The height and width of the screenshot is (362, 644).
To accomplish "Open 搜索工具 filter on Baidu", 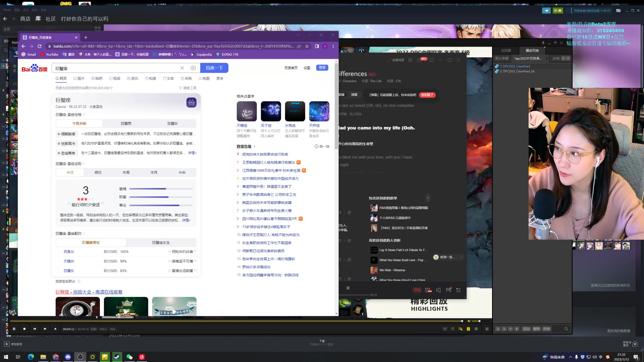I will [187, 88].
